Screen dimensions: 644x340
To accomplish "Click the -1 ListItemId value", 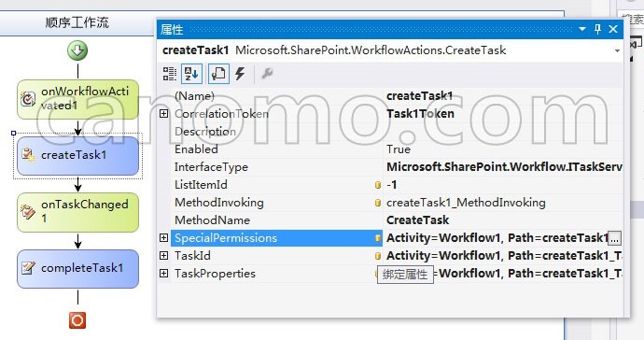I will point(392,185).
